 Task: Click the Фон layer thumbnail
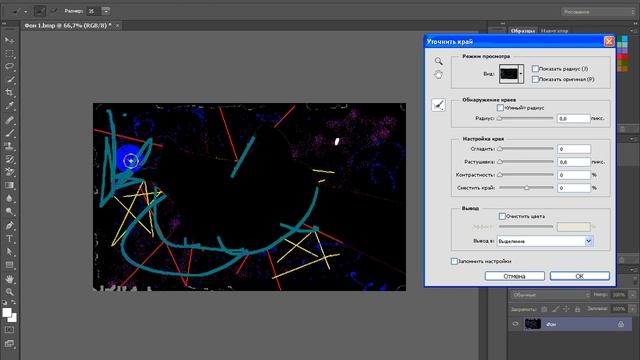(x=532, y=324)
